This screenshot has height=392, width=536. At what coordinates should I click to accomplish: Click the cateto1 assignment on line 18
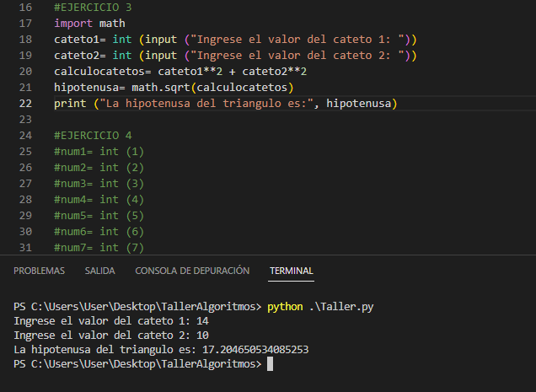[235, 40]
